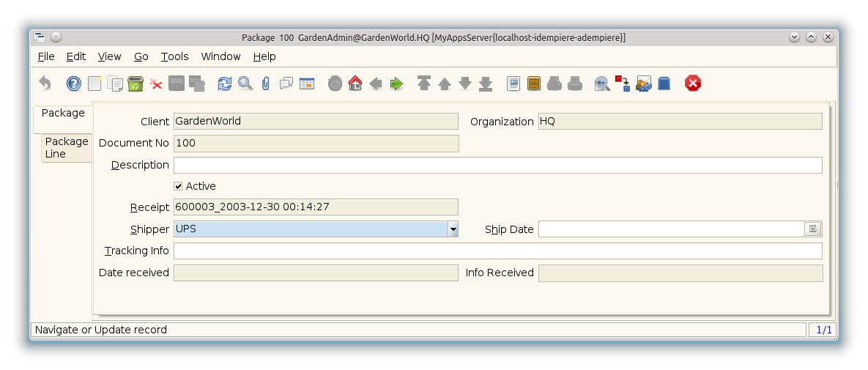Create a new record with toolbar icon
The height and width of the screenshot is (370, 868).
click(94, 84)
